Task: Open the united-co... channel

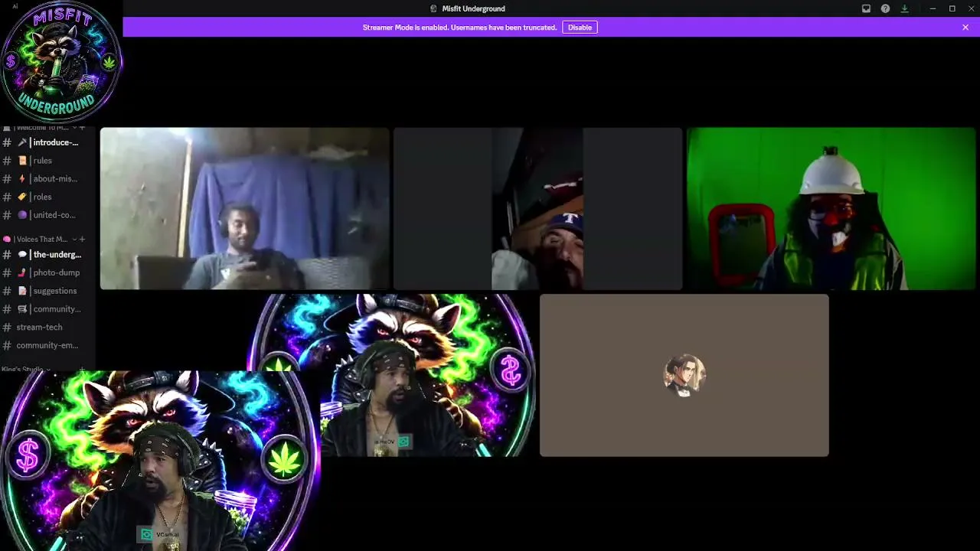Action: tap(47, 215)
